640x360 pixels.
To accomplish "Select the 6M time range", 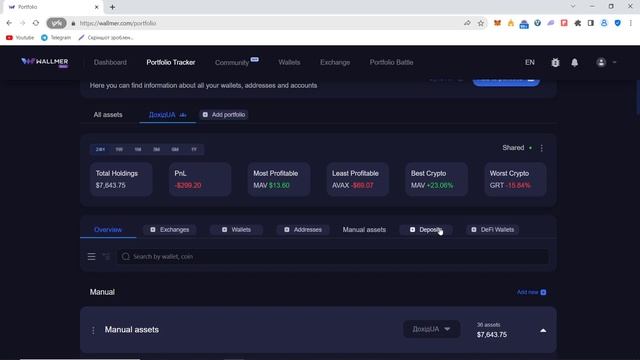I will coord(175,149).
